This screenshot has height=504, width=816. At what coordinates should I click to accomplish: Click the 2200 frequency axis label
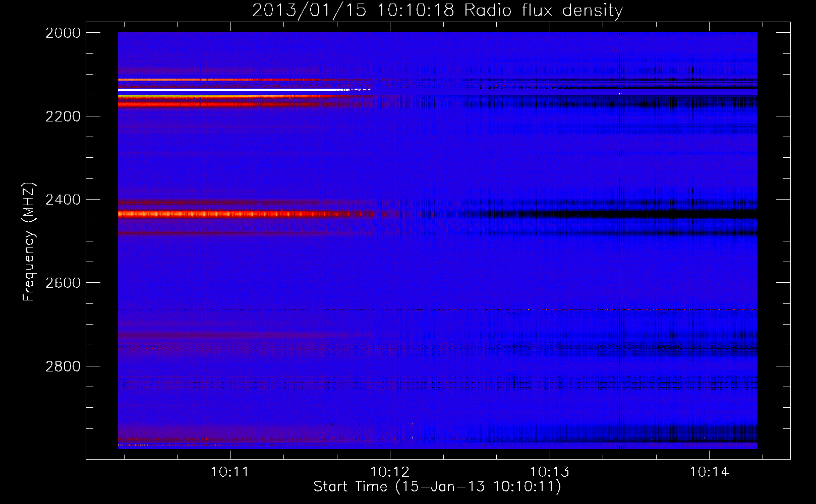pyautogui.click(x=63, y=116)
